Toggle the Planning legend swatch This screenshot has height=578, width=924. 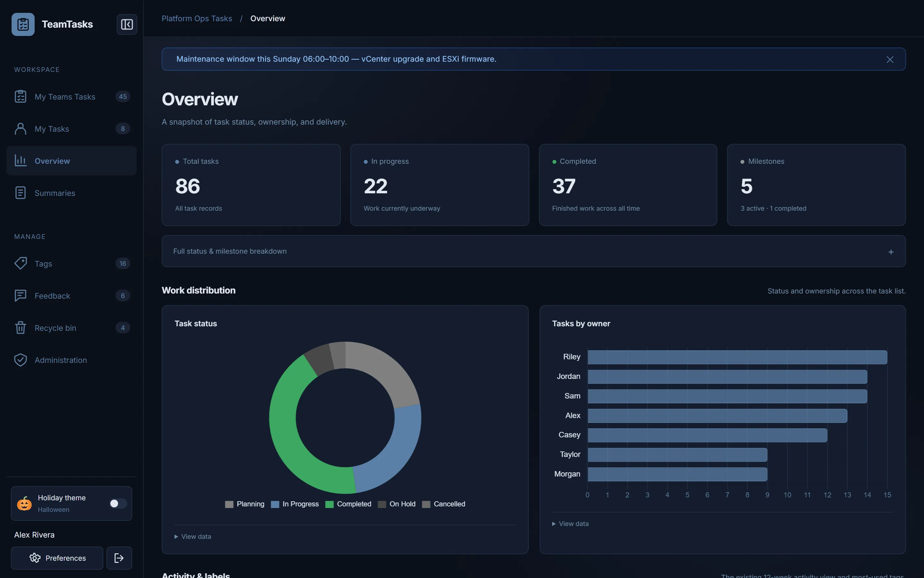click(x=229, y=504)
